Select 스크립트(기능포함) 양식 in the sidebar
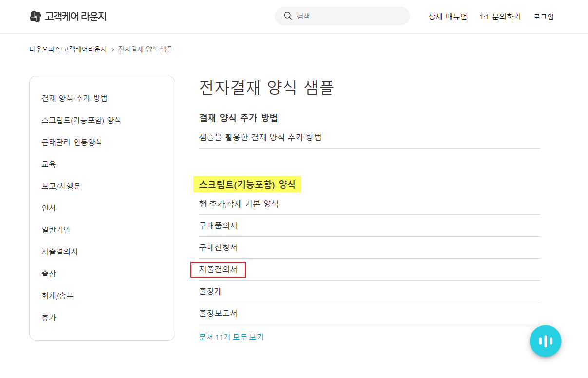This screenshot has height=378, width=588. pos(81,120)
